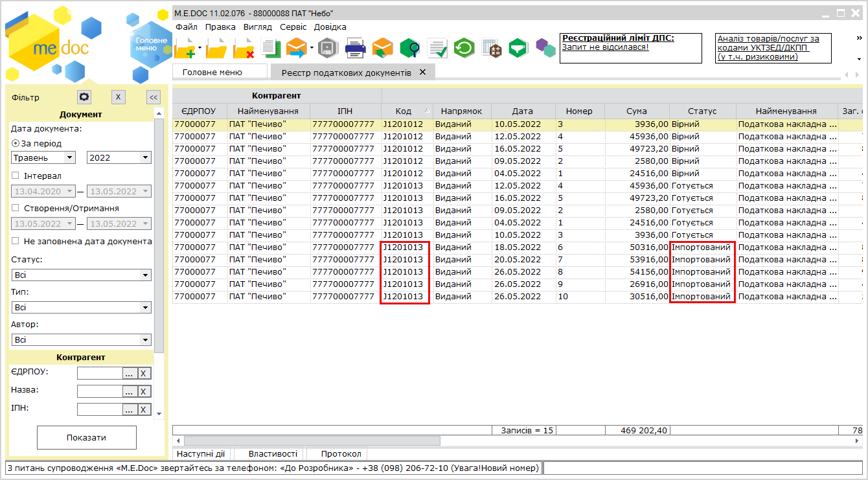Viewport: 868px width, 480px height.
Task: Expand the 'Статус' filter dropdown
Action: point(145,275)
